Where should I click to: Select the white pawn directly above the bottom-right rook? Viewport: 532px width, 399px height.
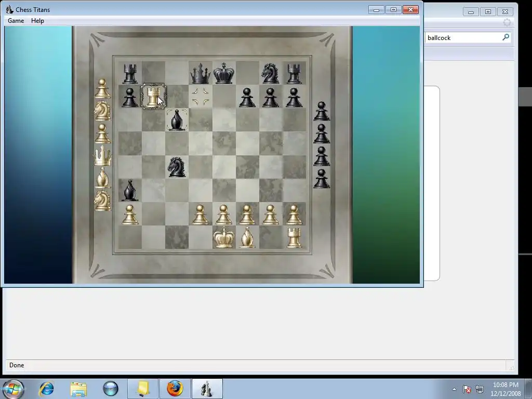pyautogui.click(x=294, y=215)
